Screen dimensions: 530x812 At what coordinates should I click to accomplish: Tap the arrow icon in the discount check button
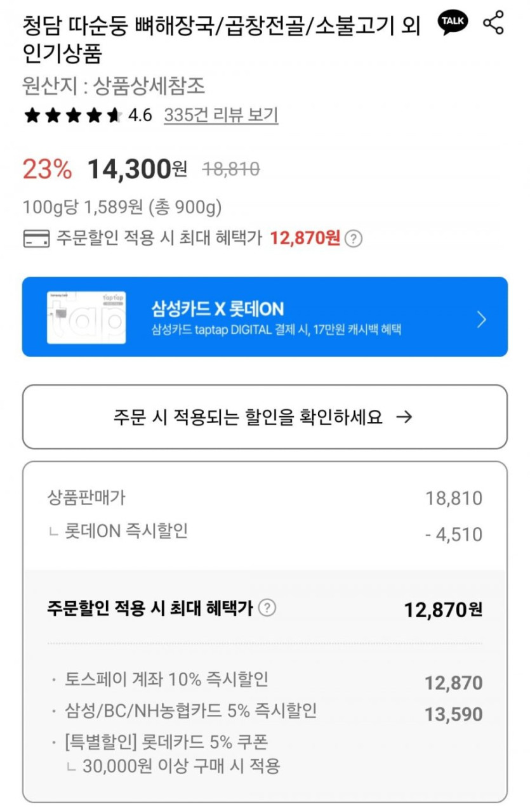click(x=404, y=417)
